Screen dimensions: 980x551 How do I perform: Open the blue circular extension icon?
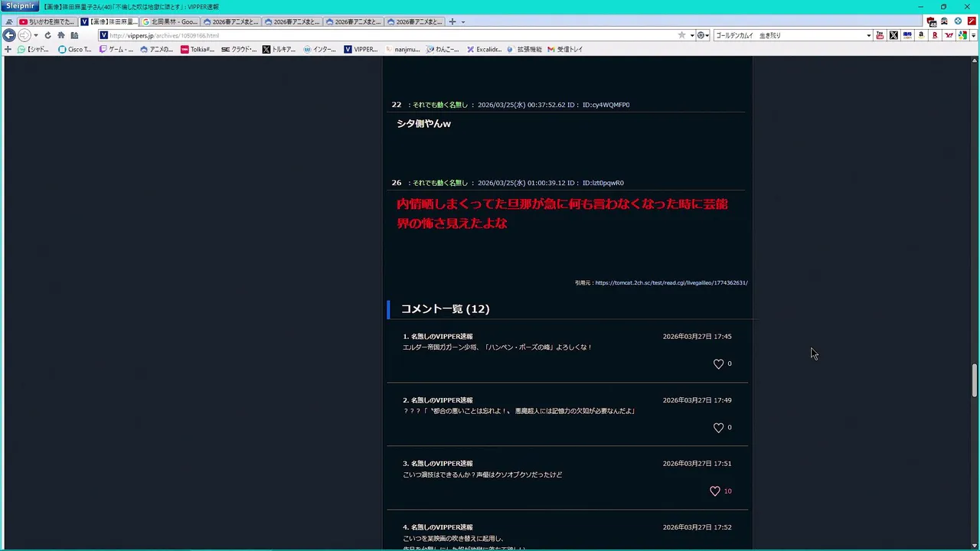pos(958,21)
